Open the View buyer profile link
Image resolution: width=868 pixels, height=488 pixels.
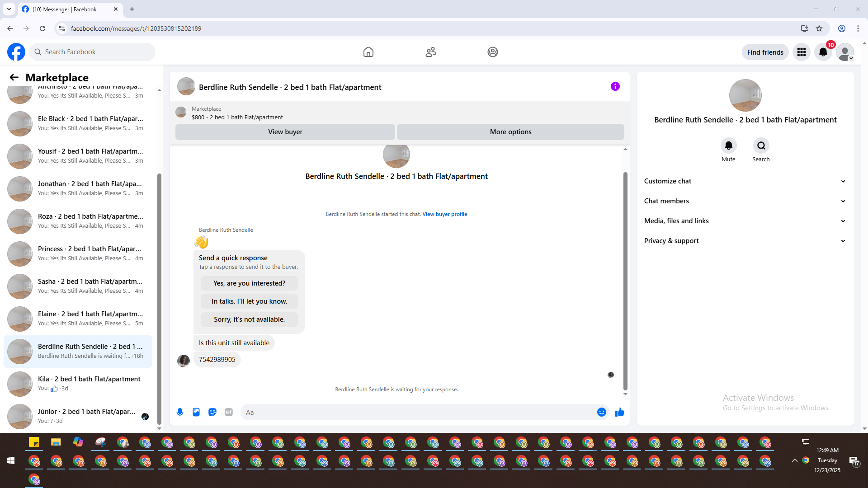[444, 214]
